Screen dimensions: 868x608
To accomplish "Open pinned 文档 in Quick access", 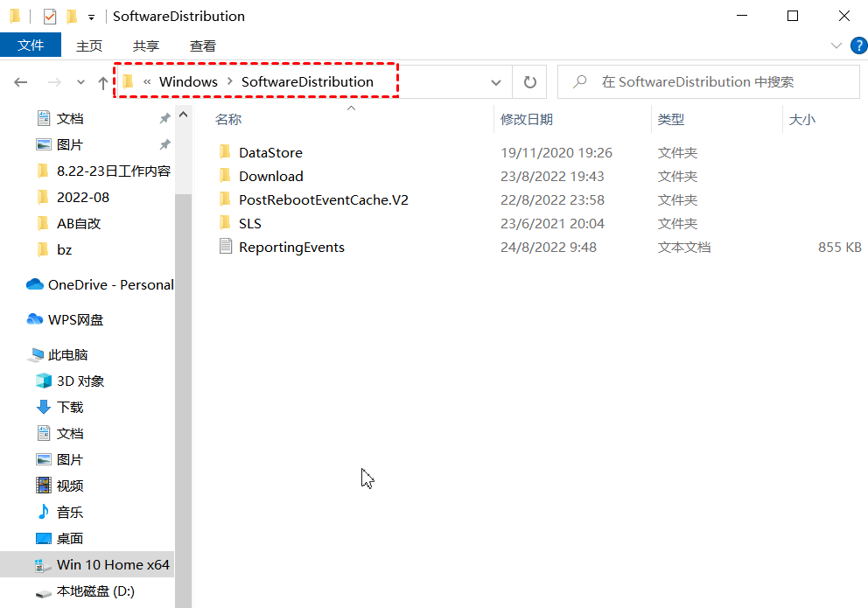I will [x=70, y=118].
